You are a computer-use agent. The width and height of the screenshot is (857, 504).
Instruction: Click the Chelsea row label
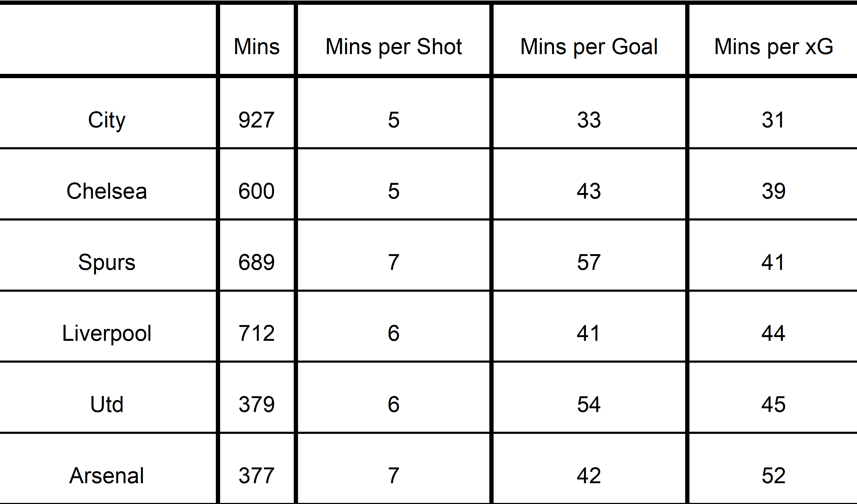(107, 191)
